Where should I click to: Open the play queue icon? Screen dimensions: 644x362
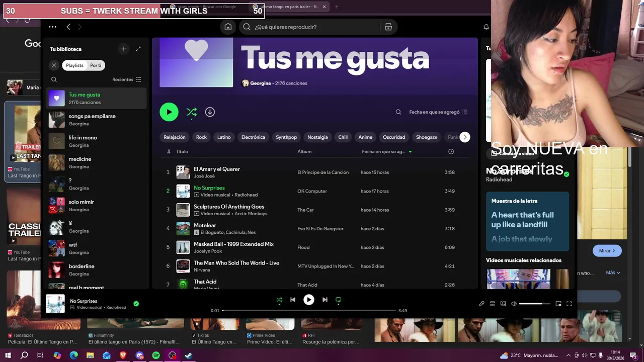[493, 304]
